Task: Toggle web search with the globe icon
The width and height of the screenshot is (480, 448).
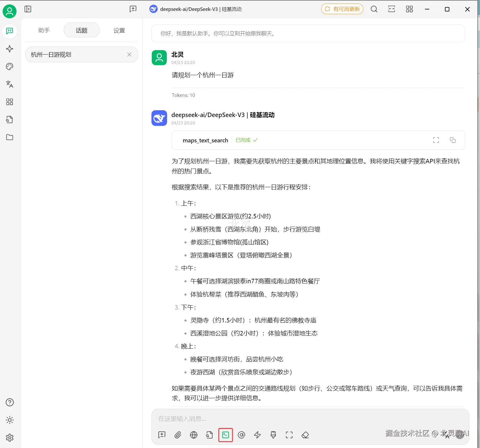Action: tap(194, 435)
